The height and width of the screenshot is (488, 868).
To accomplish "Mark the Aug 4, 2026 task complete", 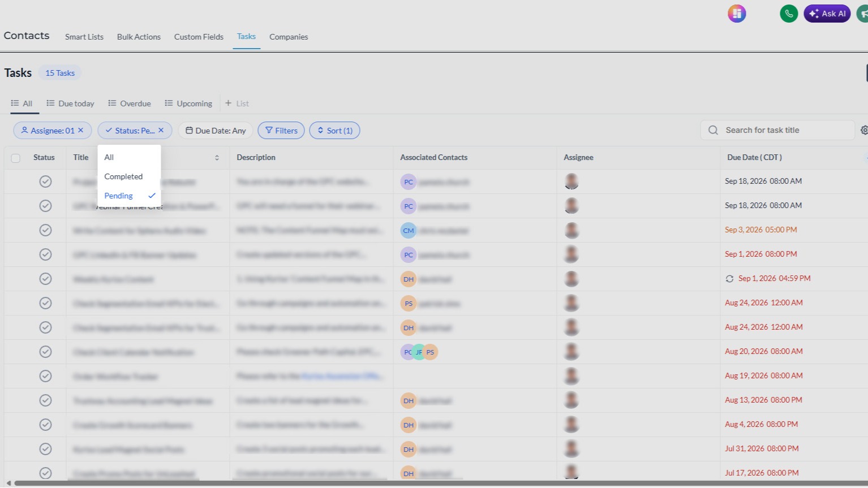I will tap(45, 425).
